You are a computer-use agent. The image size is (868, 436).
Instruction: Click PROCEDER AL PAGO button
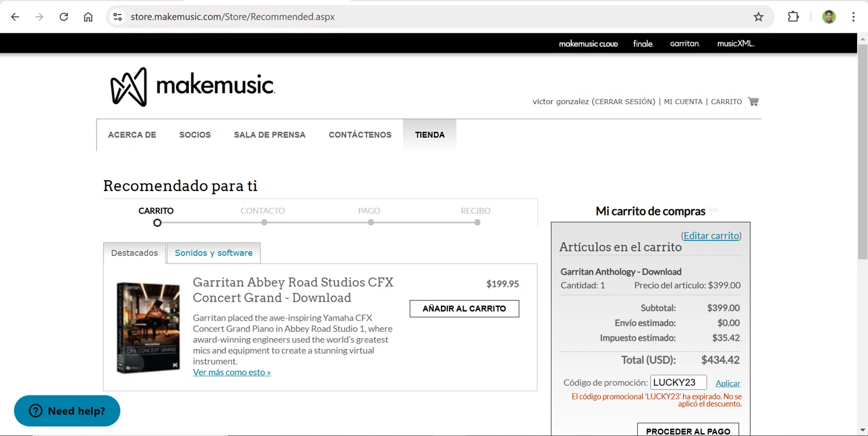pos(688,430)
